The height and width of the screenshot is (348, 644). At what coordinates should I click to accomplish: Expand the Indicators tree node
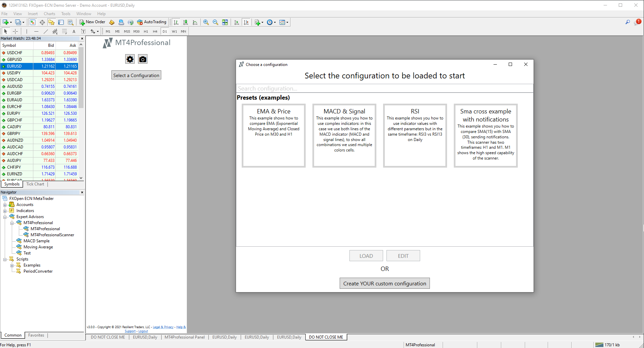point(5,211)
